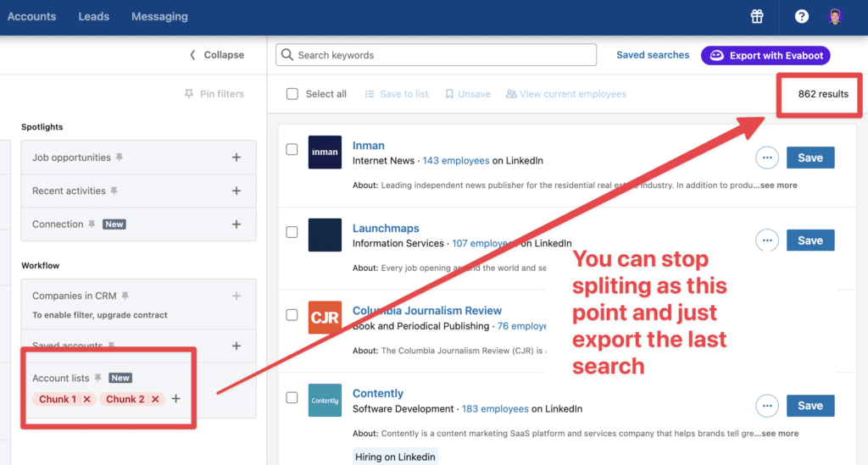Open the Messaging tab

click(159, 17)
